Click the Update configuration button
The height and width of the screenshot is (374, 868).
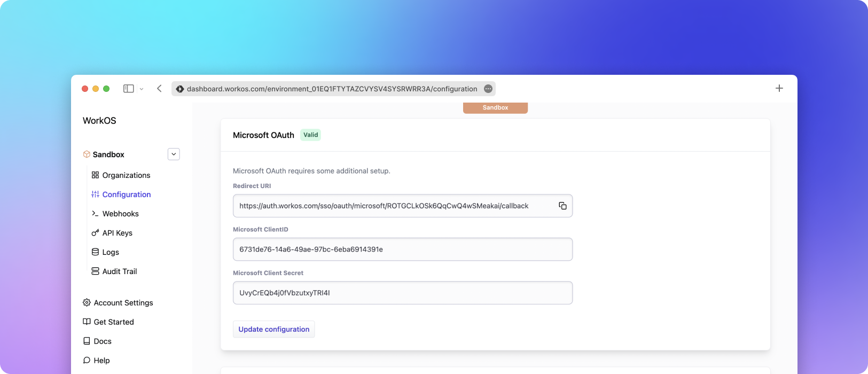(273, 329)
